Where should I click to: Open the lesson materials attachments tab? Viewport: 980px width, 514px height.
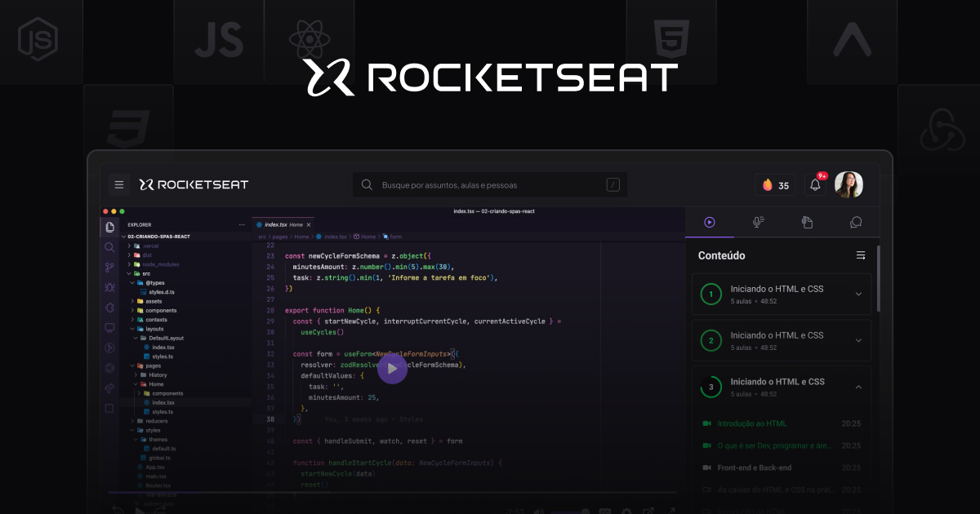[x=807, y=222]
